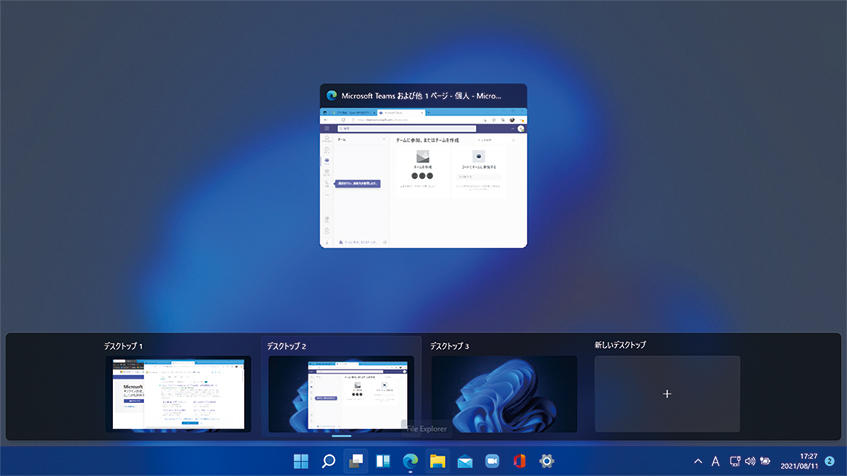This screenshot has width=847, height=476.
Task: Switch IME input mode A
Action: (x=715, y=461)
